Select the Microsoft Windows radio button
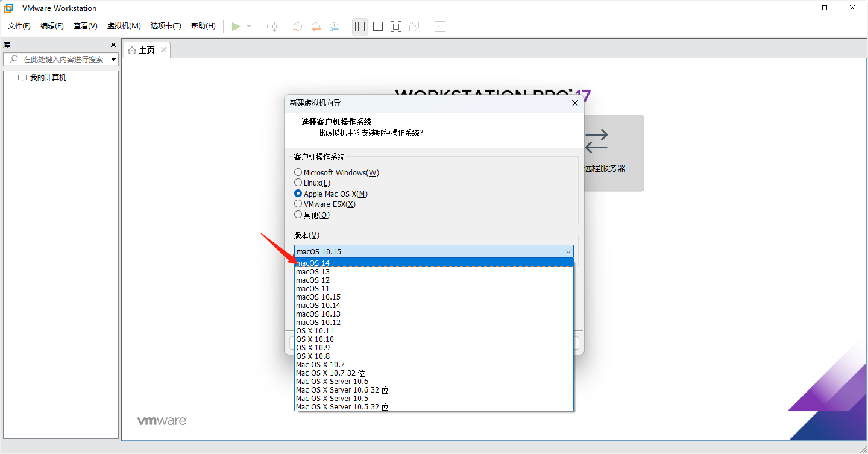The width and height of the screenshot is (868, 454). click(x=298, y=172)
